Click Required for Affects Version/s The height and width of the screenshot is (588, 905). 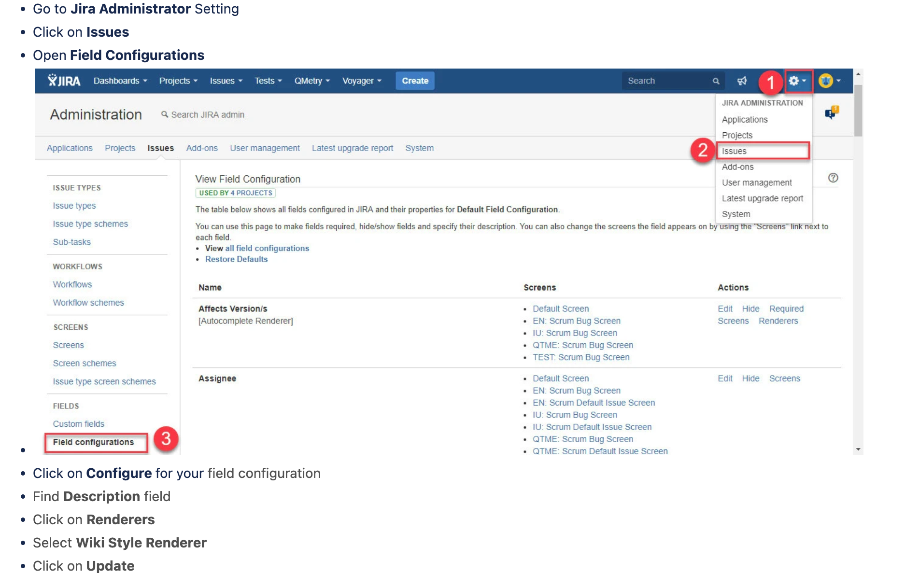(x=786, y=308)
